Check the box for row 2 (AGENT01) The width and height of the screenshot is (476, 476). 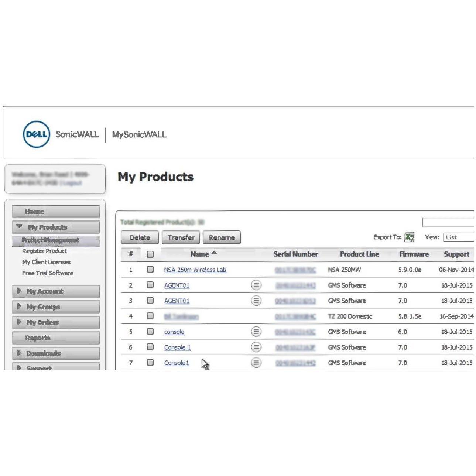(x=150, y=285)
